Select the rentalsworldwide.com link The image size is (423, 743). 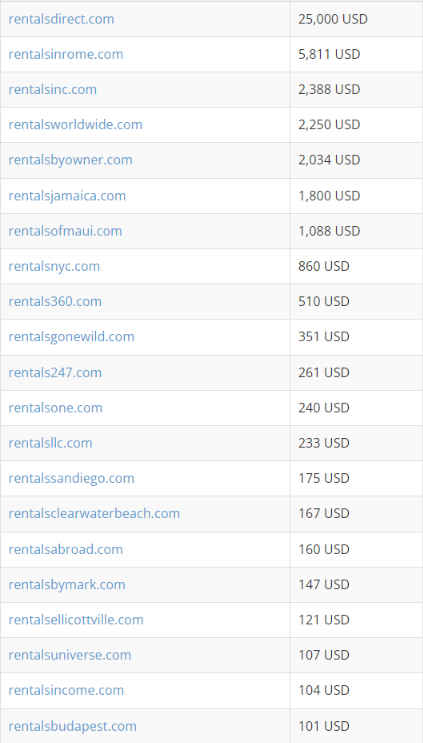75,124
